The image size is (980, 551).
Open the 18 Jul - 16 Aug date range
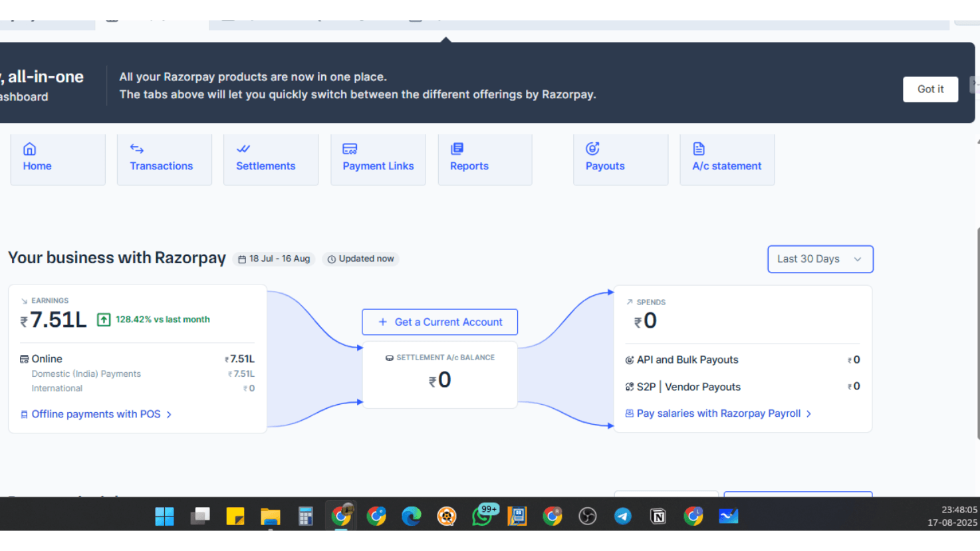tap(275, 259)
